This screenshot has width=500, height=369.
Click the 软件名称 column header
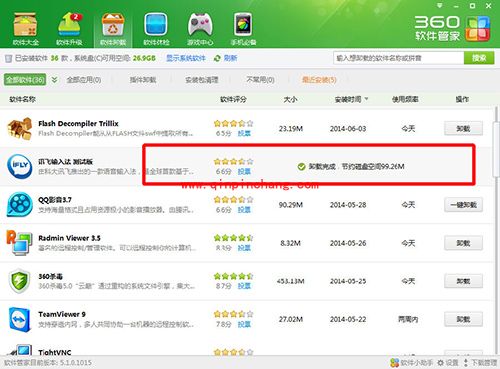(23, 99)
